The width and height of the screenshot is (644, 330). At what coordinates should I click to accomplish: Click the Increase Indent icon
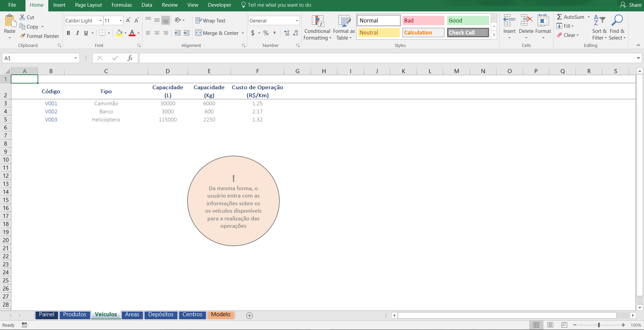[x=186, y=33]
